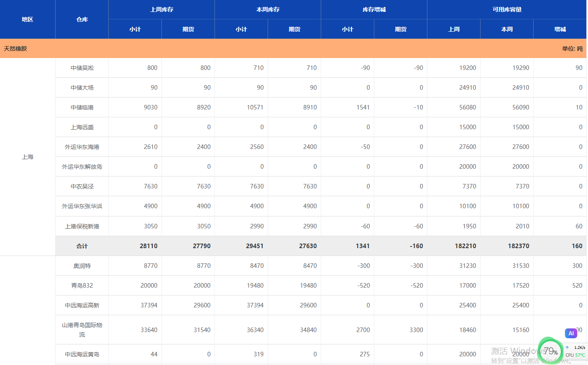The width and height of the screenshot is (588, 365).
Task: Select warehouse name 中远海运黄岛
Action: pos(82,354)
